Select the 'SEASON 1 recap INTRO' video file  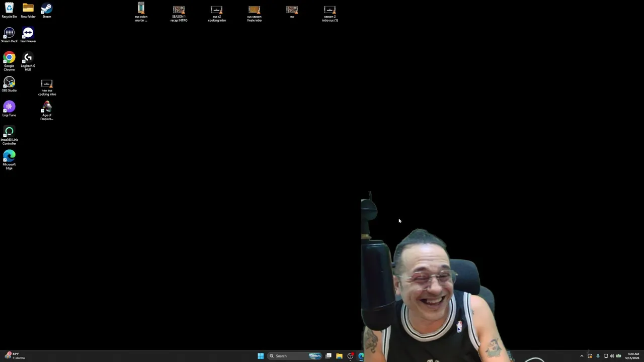(179, 14)
